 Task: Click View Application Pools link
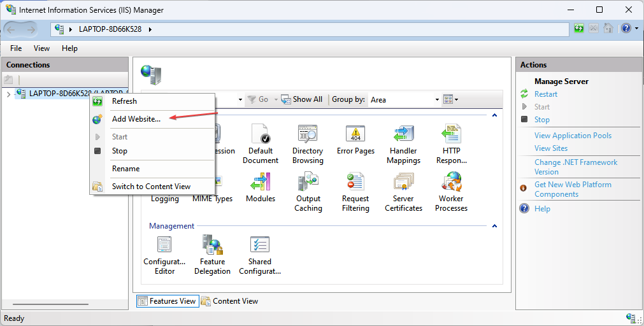coord(573,136)
